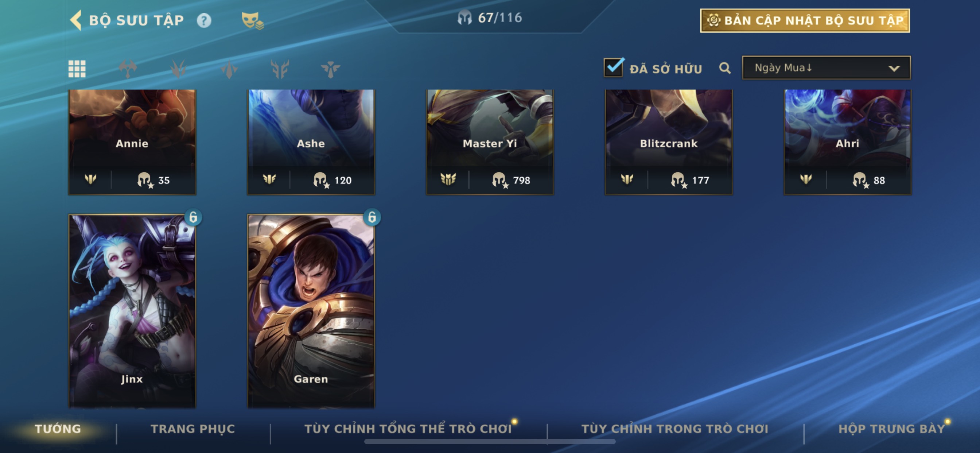This screenshot has width=980, height=453.
Task: Open the search magnifier icon
Action: tap(725, 68)
